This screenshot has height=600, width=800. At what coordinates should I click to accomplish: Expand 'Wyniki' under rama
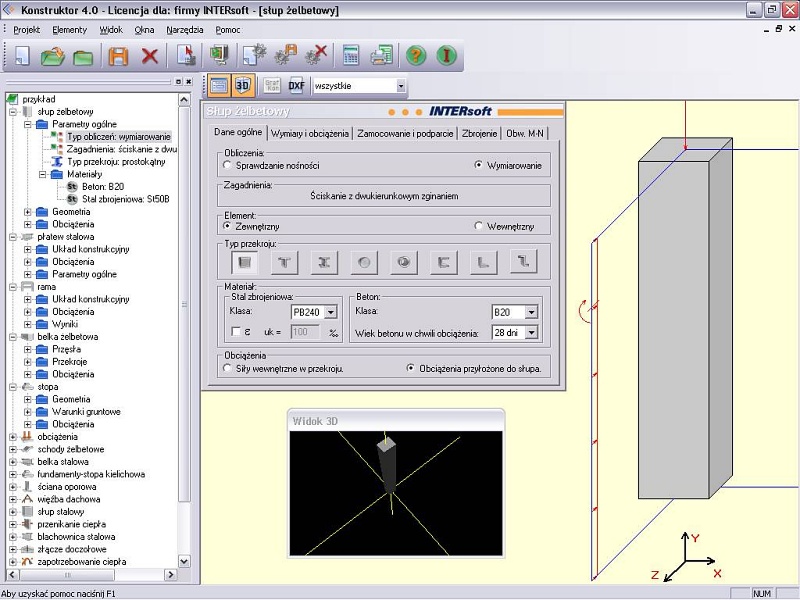click(x=28, y=324)
